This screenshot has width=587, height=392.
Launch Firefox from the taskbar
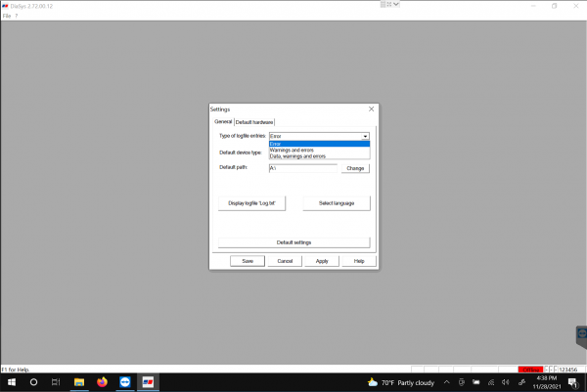102,382
